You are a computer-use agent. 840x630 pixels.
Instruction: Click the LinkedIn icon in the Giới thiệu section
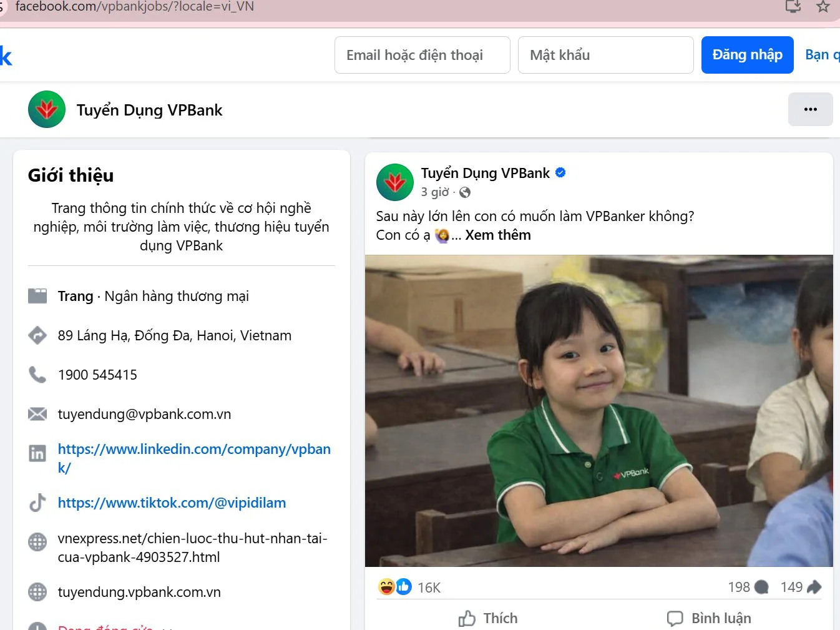37,453
